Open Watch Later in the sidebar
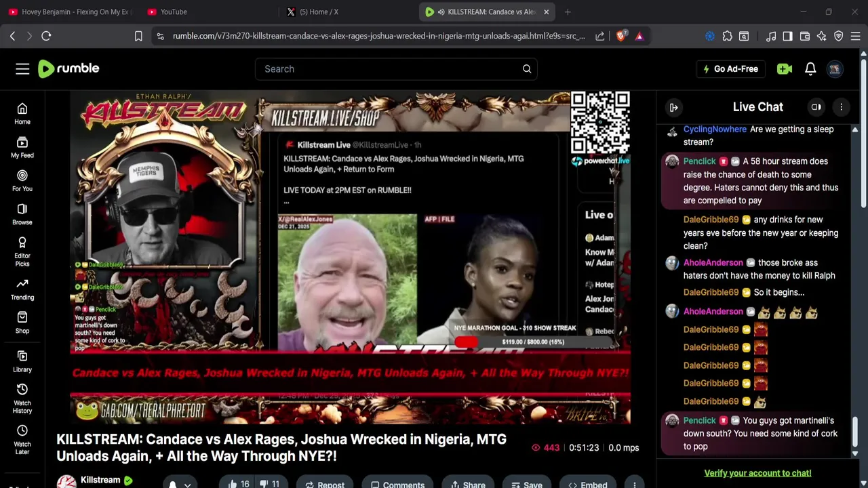868x488 pixels. pos(22,440)
